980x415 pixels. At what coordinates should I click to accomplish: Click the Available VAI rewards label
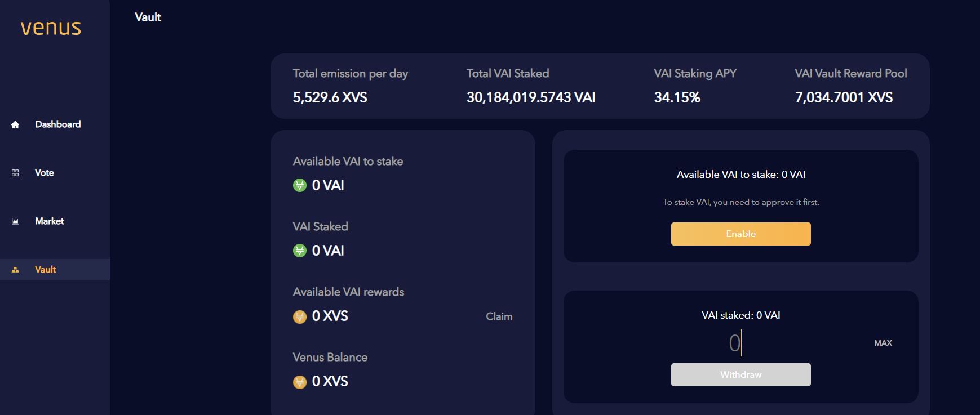348,292
